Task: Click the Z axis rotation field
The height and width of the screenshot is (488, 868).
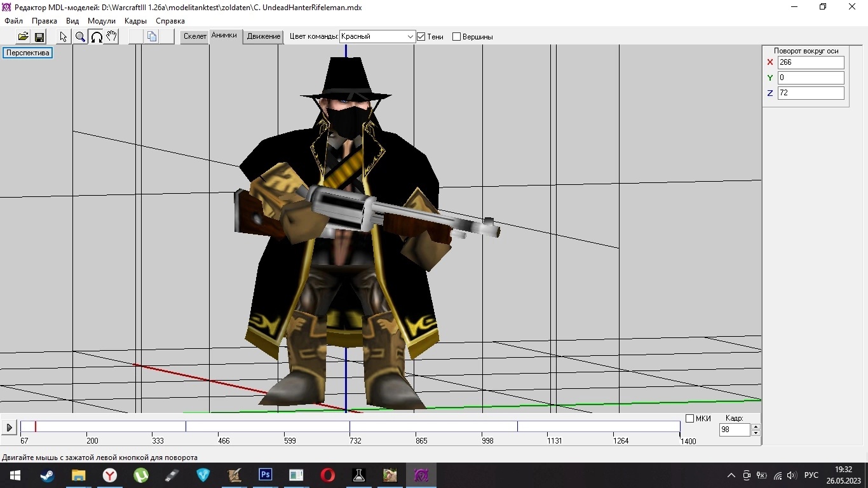Action: point(811,93)
